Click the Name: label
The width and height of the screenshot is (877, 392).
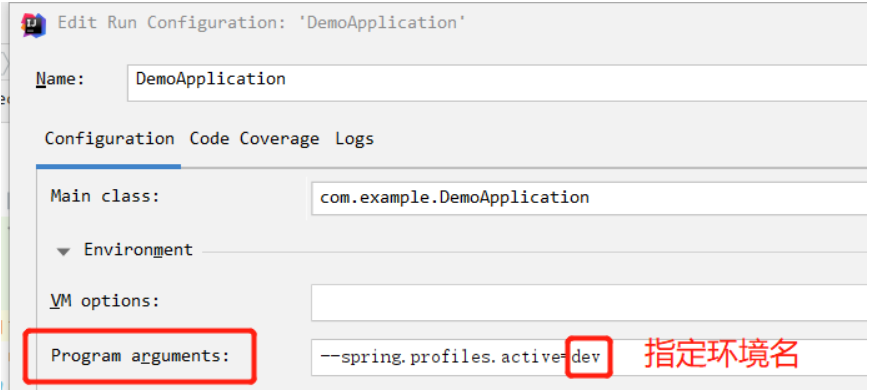(x=60, y=79)
